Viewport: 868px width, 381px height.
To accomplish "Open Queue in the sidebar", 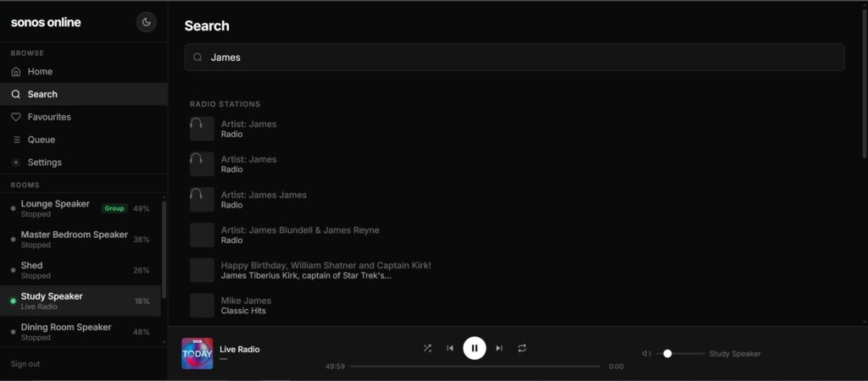I will point(84,140).
